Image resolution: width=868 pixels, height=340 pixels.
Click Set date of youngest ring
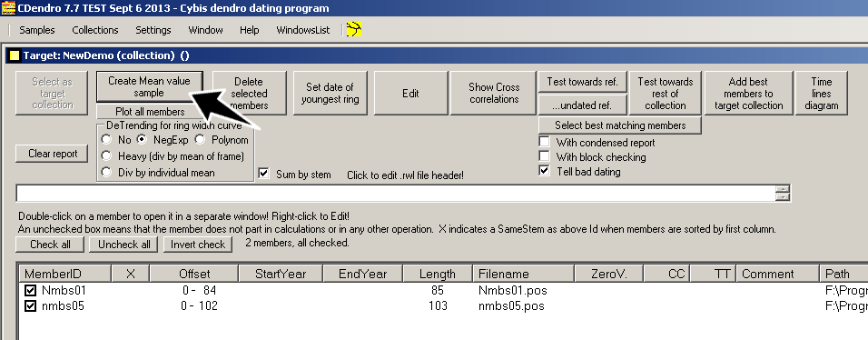[x=330, y=93]
